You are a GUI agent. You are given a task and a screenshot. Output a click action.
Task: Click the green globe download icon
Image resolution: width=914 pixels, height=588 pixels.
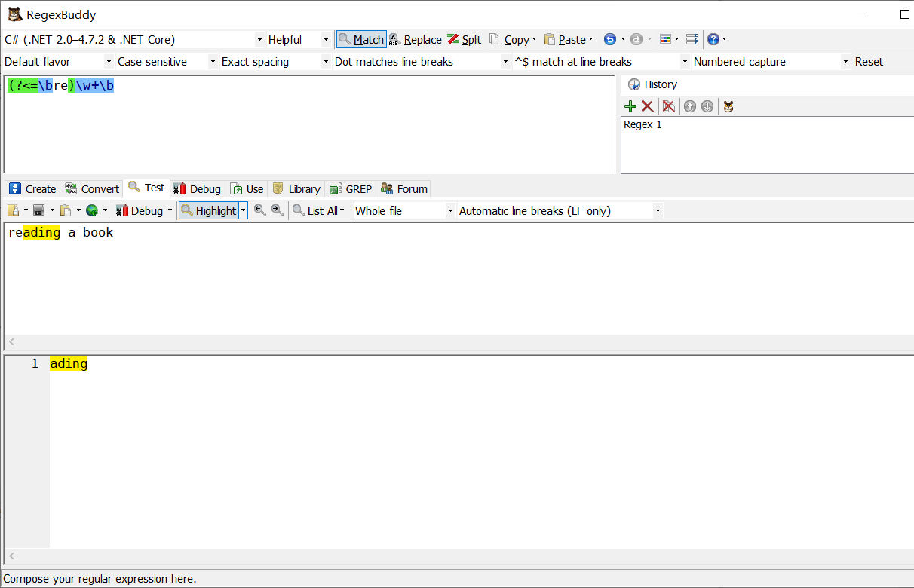(92, 210)
